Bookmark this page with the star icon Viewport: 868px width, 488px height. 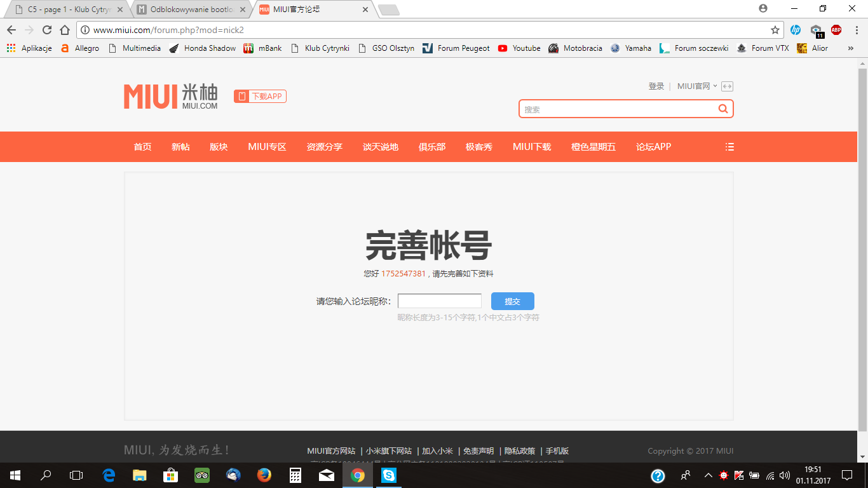pyautogui.click(x=775, y=30)
